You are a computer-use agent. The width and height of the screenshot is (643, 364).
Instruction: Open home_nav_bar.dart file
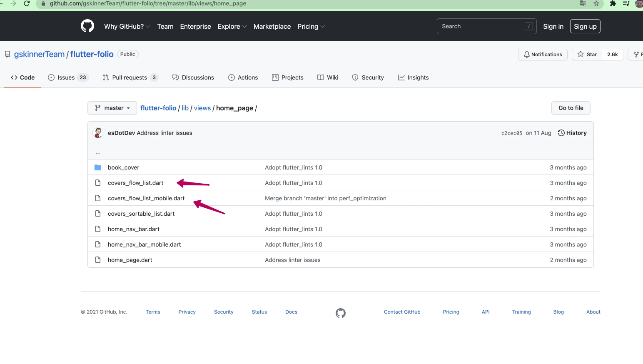point(134,229)
